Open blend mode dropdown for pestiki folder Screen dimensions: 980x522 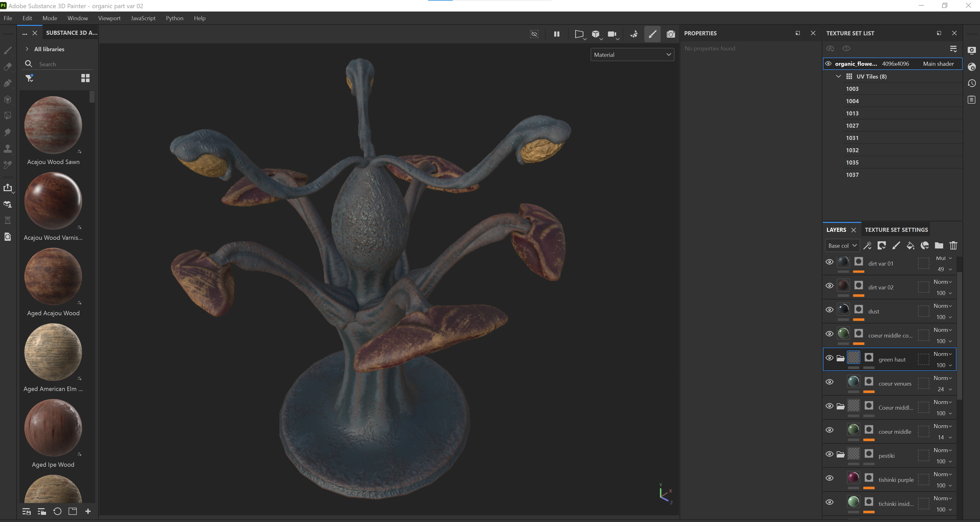click(943, 450)
